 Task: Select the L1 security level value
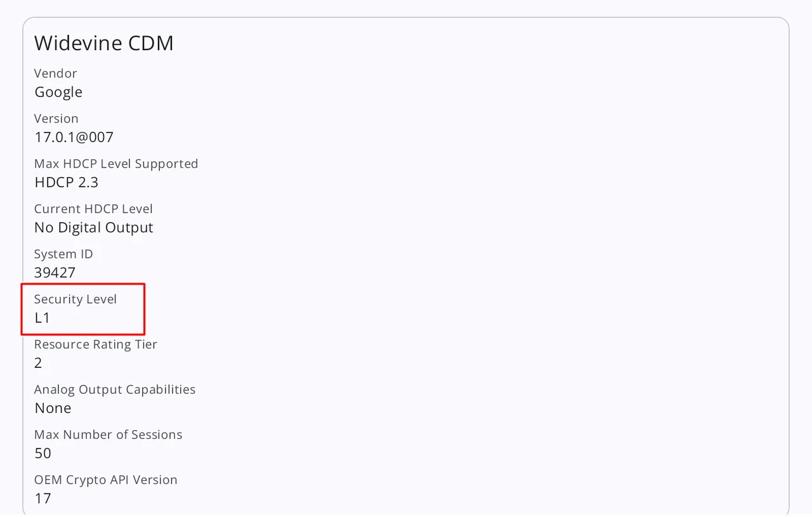click(43, 318)
